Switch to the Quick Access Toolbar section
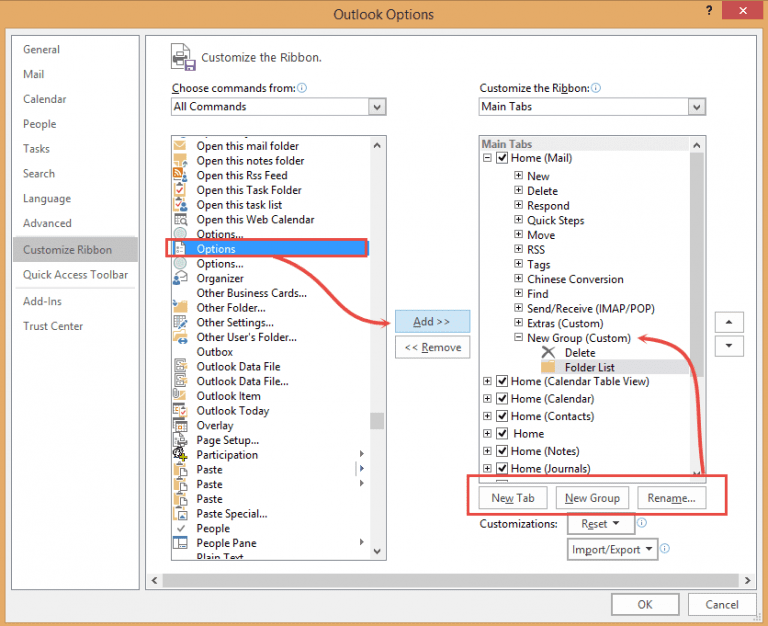768x626 pixels. point(75,275)
